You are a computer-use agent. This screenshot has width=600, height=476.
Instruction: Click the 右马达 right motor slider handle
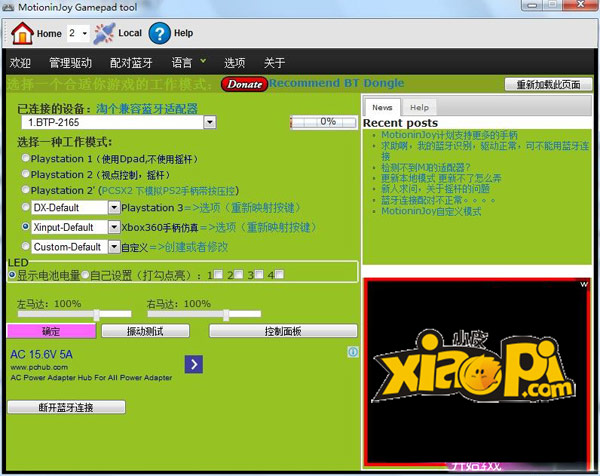click(226, 315)
